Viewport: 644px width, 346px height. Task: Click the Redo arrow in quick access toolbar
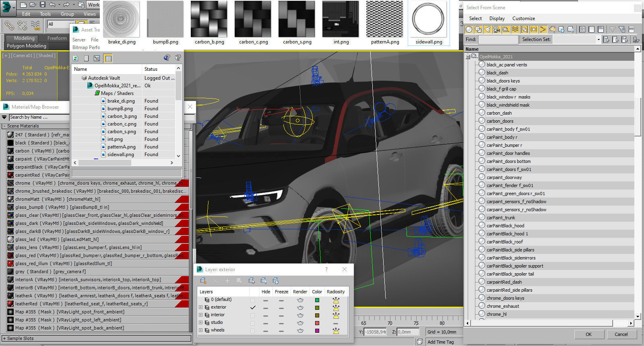66,5
